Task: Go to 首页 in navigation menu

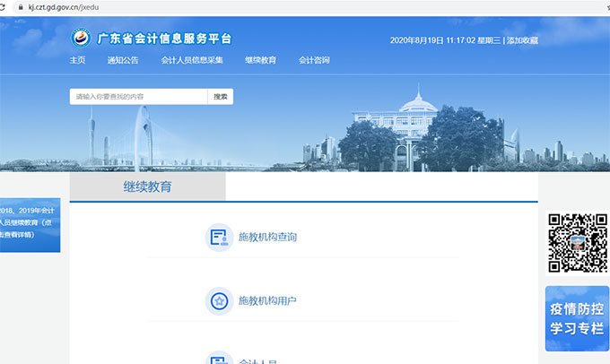Action: coord(78,61)
